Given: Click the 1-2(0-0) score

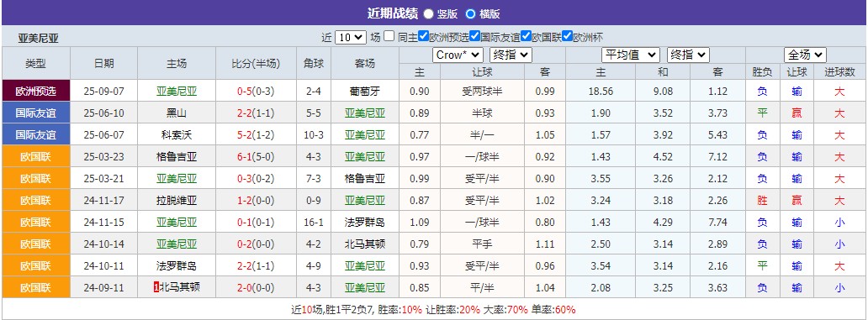Looking at the screenshot, I should tap(255, 201).
